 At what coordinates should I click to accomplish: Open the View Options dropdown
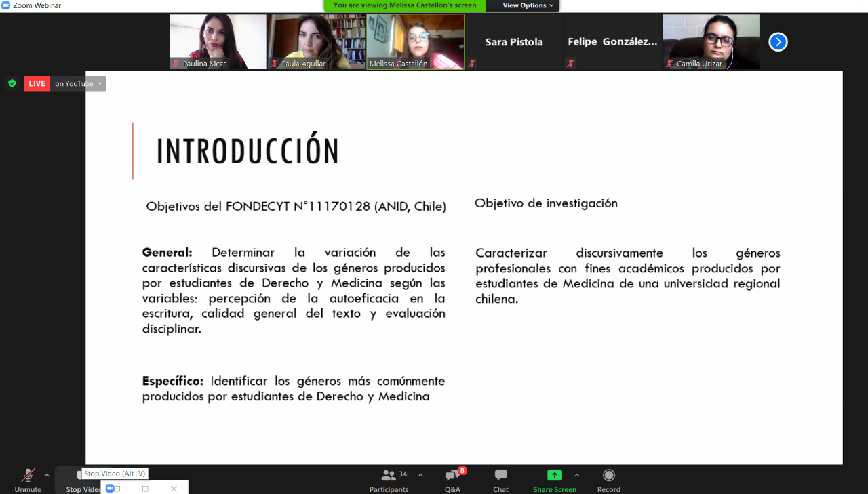coord(528,5)
